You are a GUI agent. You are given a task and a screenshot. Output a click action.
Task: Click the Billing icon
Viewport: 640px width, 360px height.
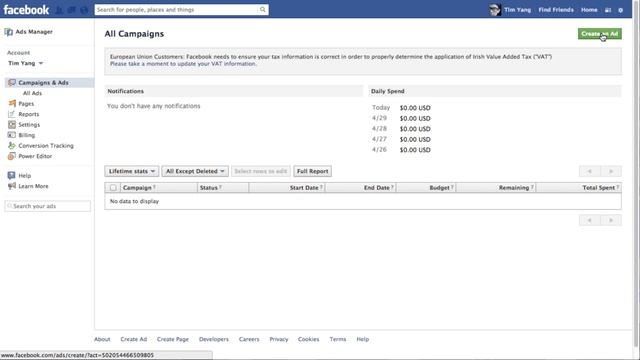click(x=12, y=135)
